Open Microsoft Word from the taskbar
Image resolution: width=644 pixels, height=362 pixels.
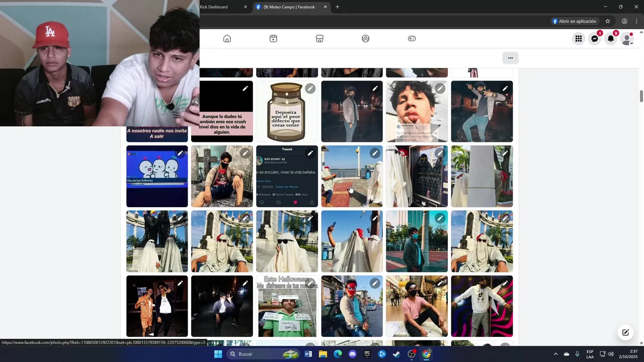tap(308, 354)
